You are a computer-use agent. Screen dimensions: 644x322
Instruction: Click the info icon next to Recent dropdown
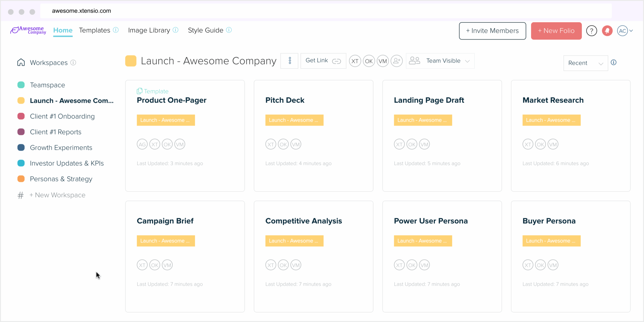(614, 62)
